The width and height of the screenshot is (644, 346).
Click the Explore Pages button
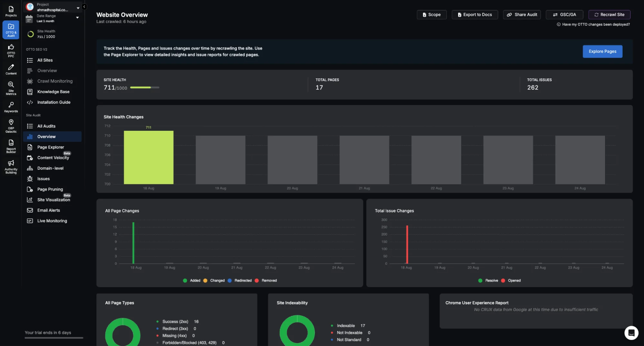(602, 52)
